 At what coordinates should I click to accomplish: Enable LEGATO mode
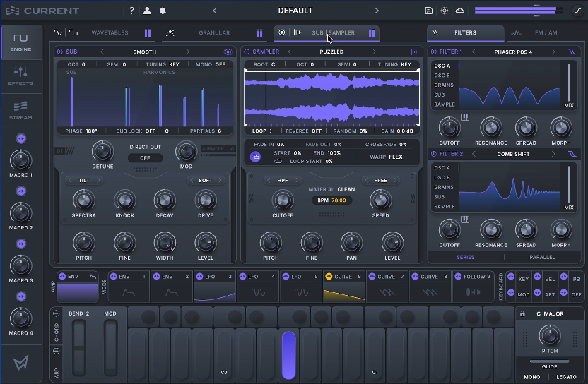(566, 377)
